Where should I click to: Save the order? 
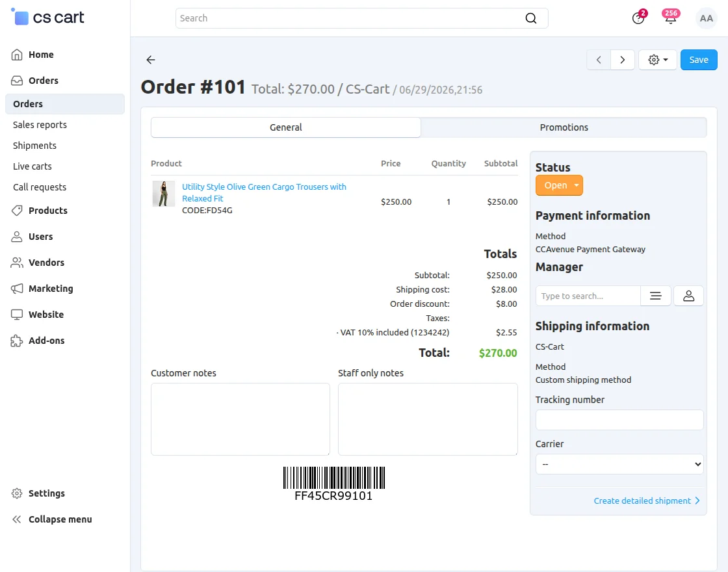[x=699, y=60]
